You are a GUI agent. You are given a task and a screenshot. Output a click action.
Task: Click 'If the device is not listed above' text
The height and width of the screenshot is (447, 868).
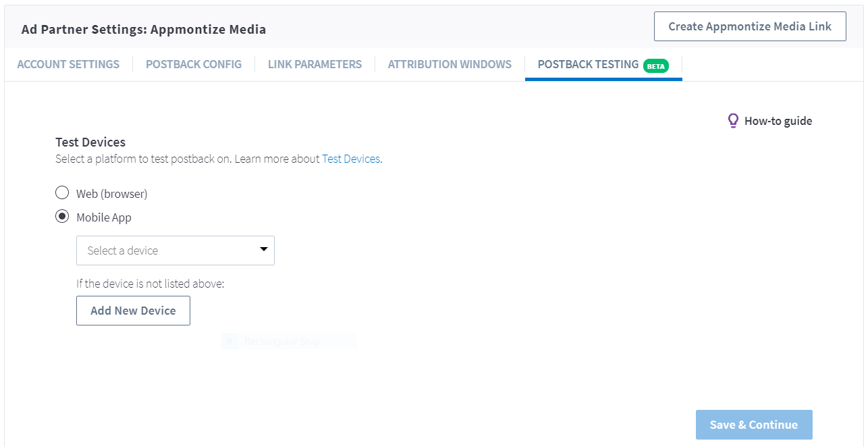click(150, 284)
